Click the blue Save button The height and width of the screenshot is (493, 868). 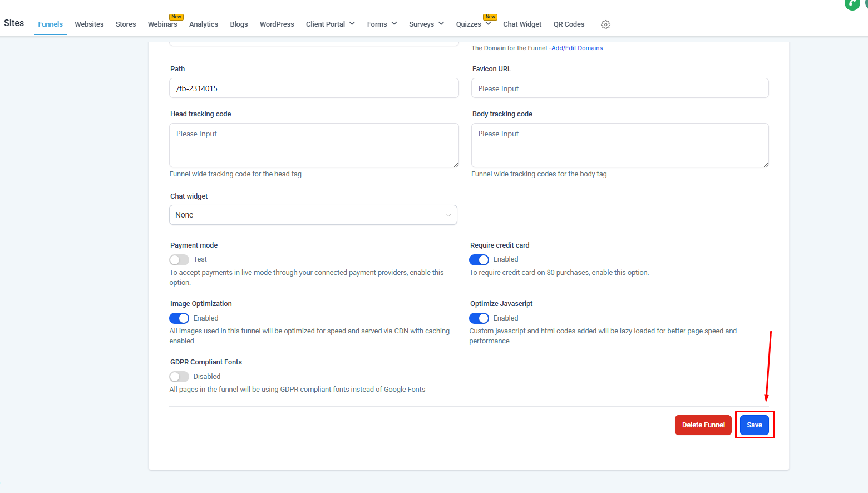click(x=754, y=425)
